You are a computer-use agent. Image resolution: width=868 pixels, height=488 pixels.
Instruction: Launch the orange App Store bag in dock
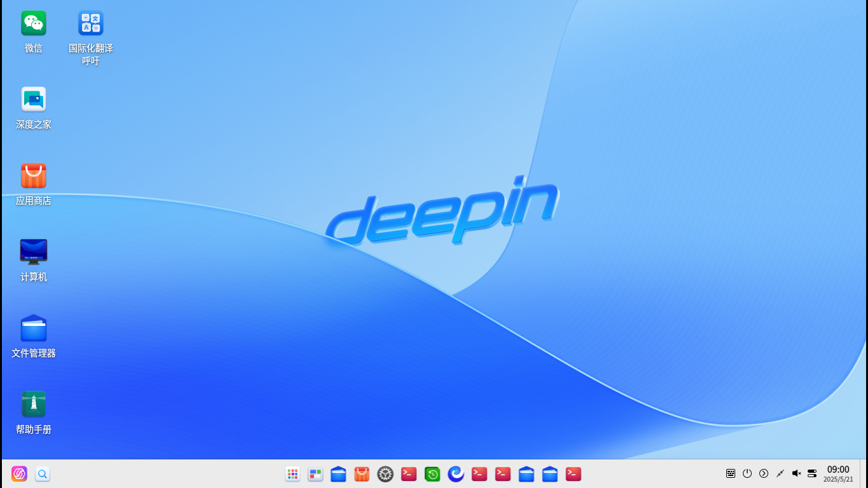[362, 474]
